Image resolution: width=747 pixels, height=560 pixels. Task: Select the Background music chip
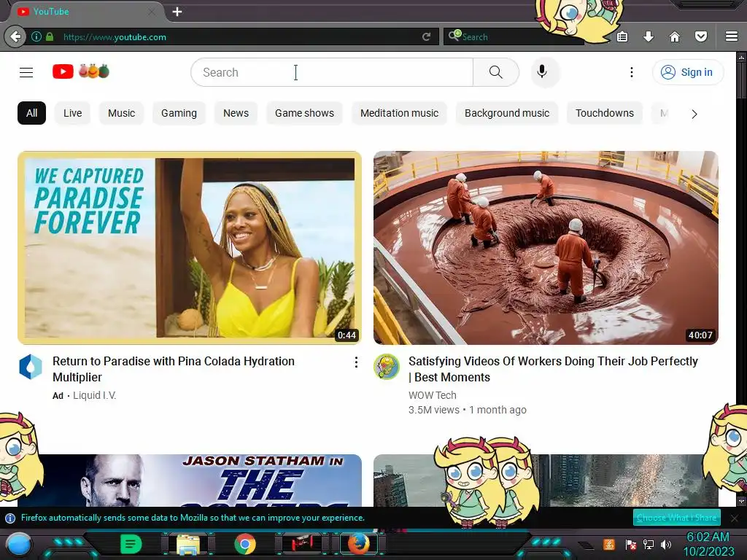point(507,113)
